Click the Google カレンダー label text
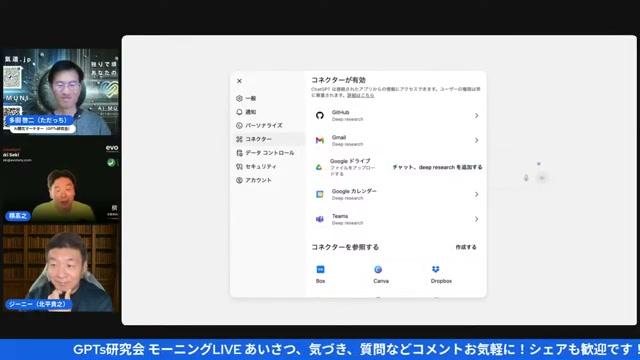The image size is (640, 360). click(354, 191)
